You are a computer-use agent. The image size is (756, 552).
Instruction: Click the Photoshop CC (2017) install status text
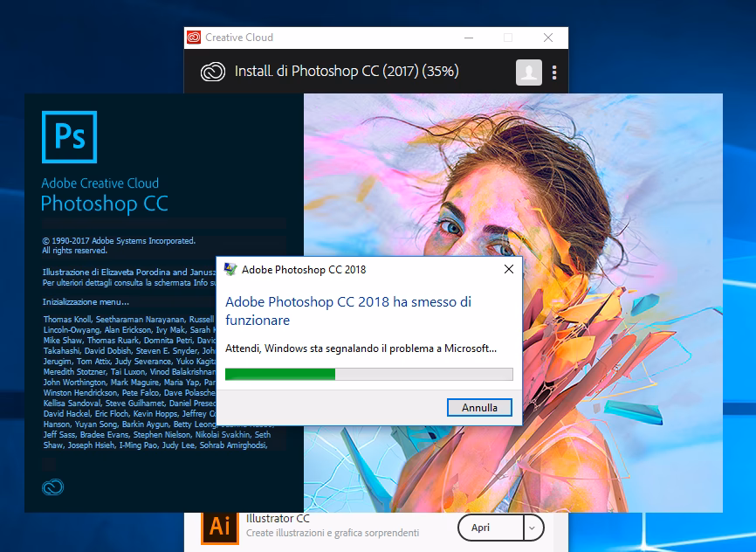point(347,72)
